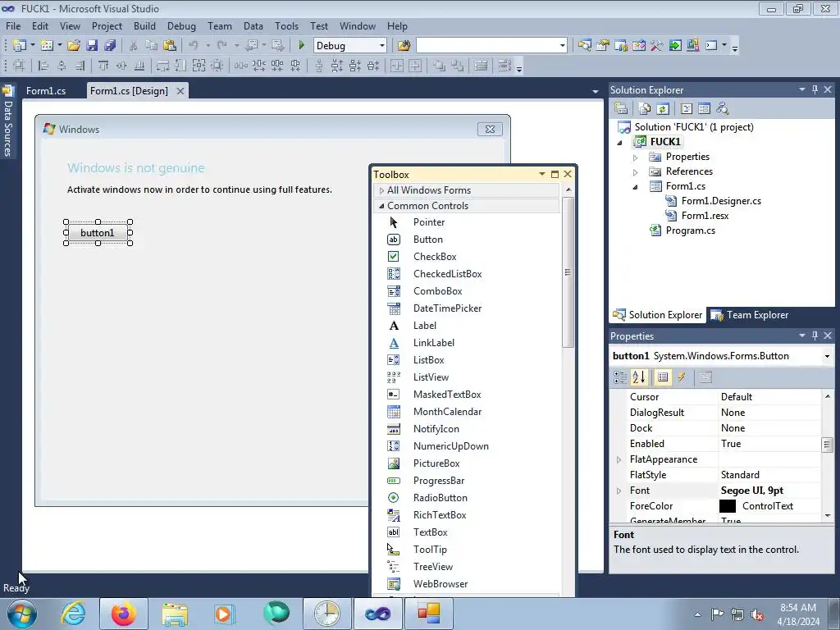Click the Save All icon

[x=110, y=46]
